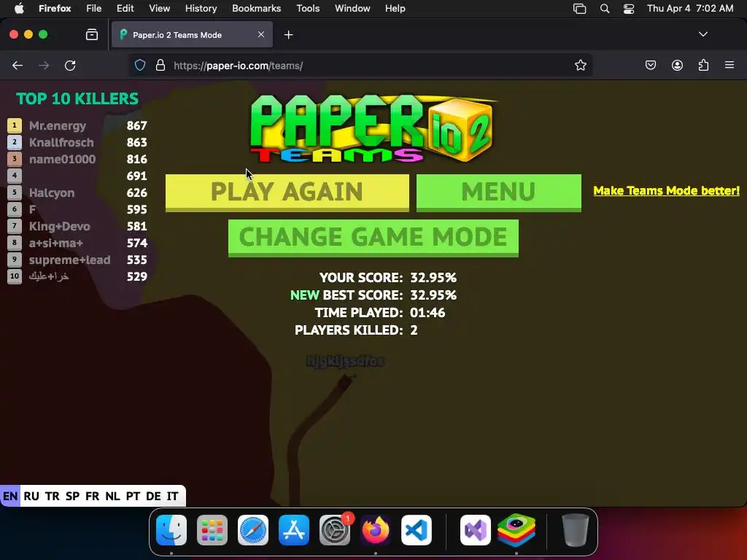This screenshot has height=560, width=747.
Task: Click the Paper.io 2 Teams logo
Action: pos(373,128)
